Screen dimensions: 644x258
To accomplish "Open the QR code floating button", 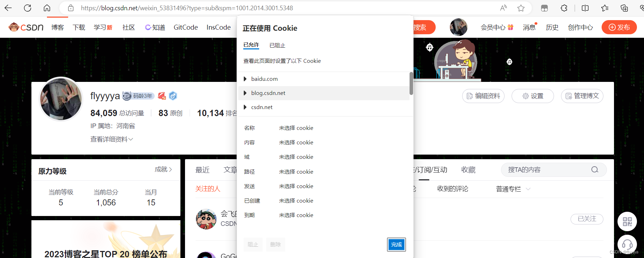I will [x=627, y=221].
